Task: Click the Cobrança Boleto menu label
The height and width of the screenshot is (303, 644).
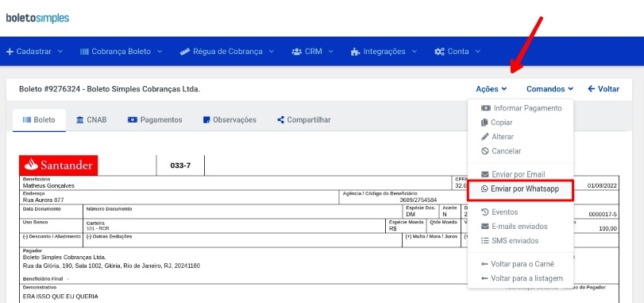Action: [121, 52]
